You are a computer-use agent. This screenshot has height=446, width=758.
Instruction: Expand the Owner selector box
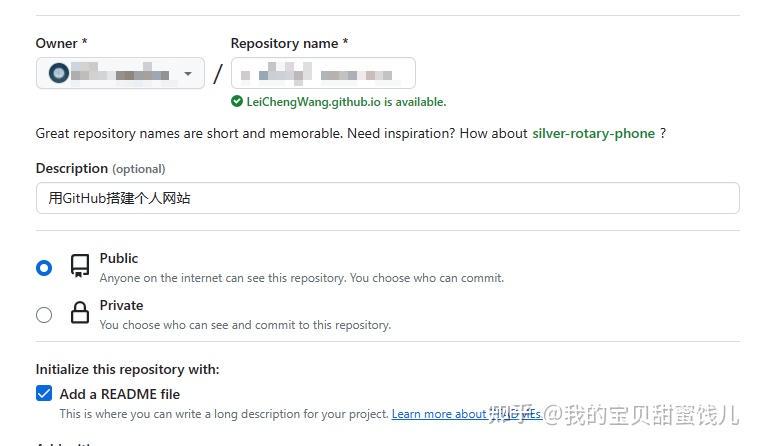pyautogui.click(x=120, y=73)
